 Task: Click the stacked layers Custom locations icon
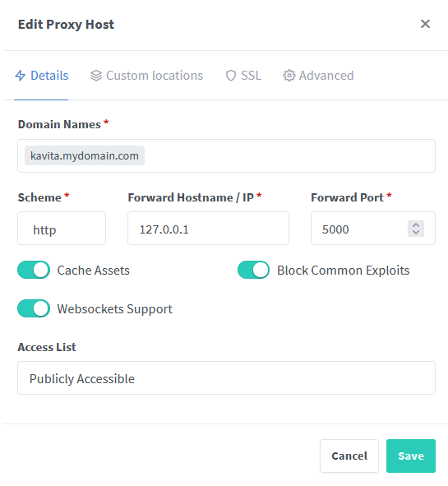point(96,76)
